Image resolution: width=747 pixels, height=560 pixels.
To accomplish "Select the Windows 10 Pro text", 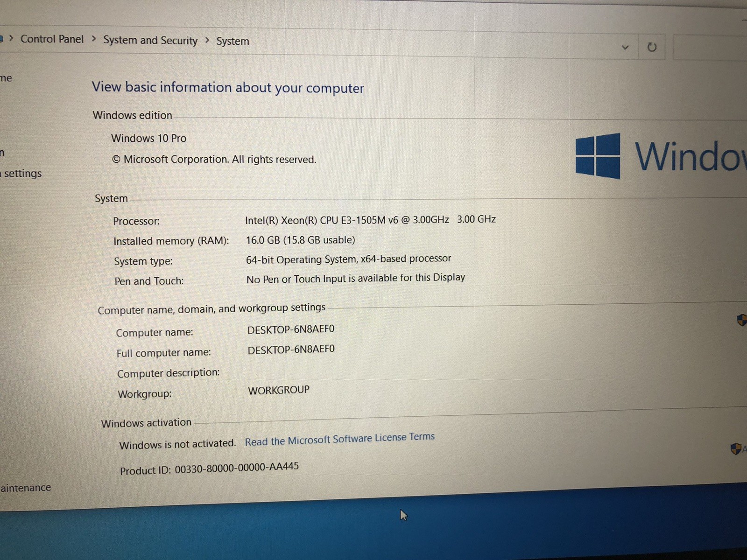I will [x=148, y=138].
